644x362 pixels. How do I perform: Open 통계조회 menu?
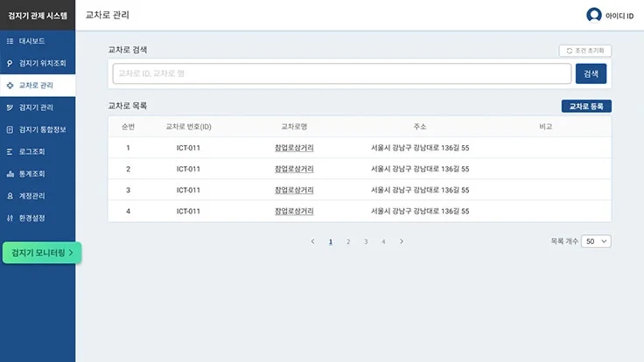[38, 174]
